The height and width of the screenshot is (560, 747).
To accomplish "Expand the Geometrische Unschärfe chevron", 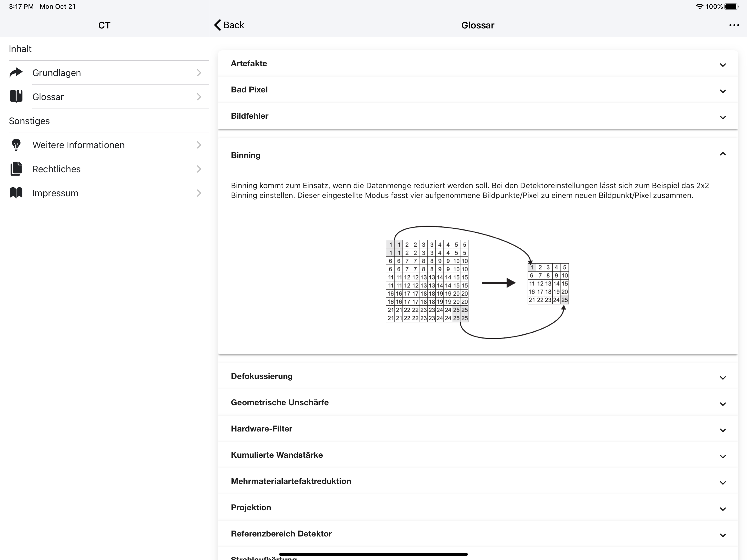I will pyautogui.click(x=723, y=404).
